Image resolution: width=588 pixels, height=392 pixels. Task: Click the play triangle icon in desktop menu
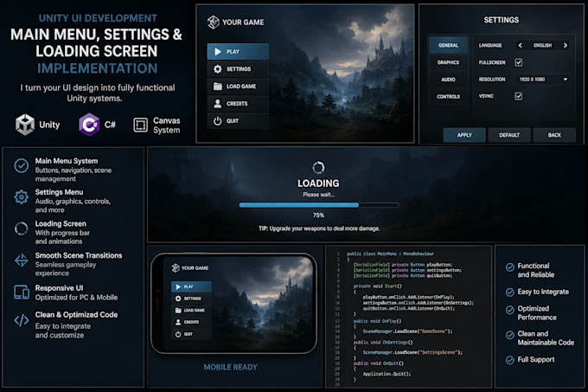(218, 52)
